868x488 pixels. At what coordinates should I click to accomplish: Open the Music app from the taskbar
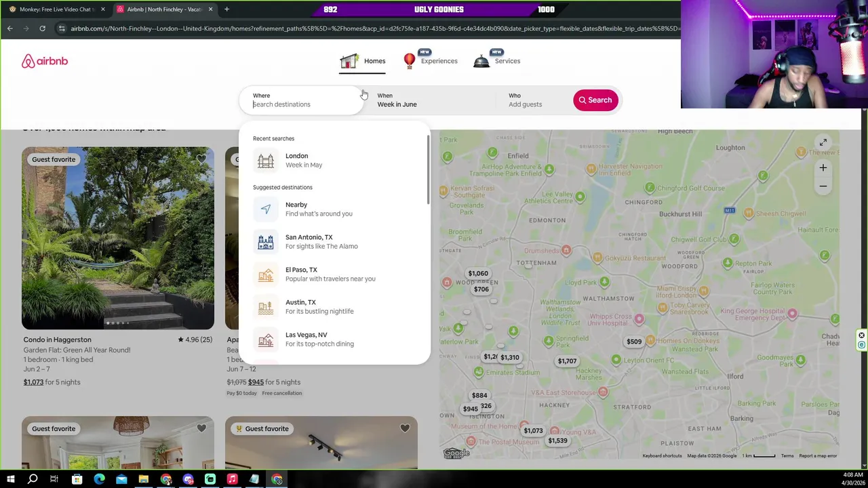click(x=232, y=480)
